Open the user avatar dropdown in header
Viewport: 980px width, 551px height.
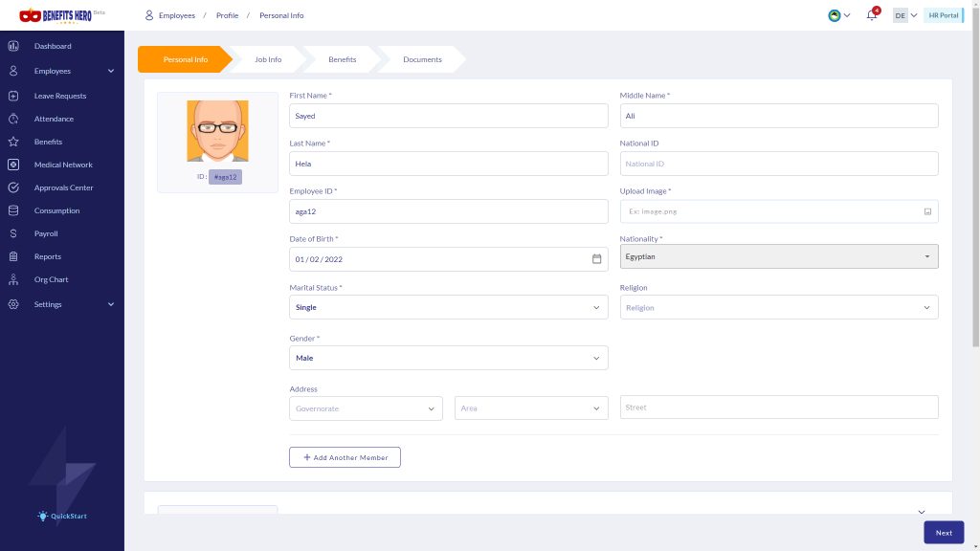click(x=838, y=15)
